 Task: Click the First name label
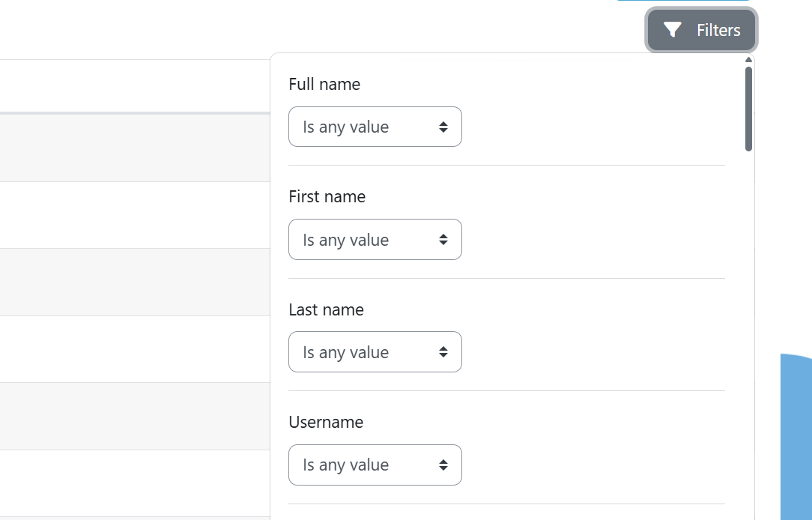coord(327,197)
